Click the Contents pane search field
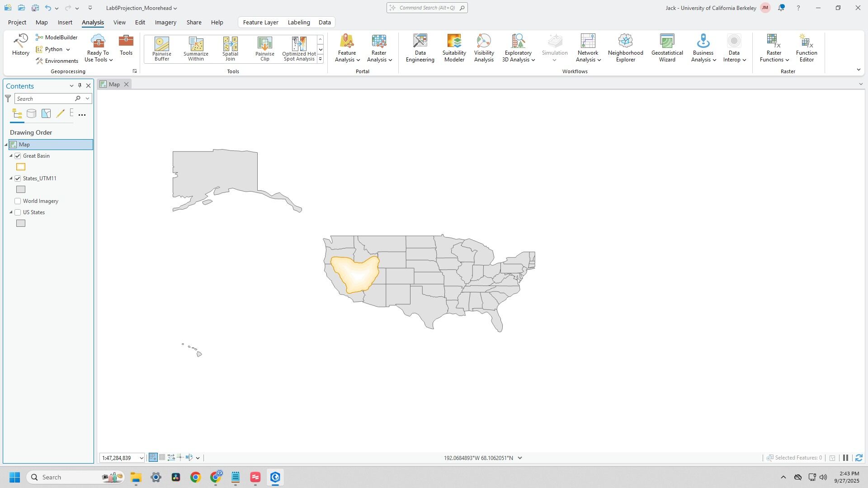868x488 pixels. click(44, 99)
